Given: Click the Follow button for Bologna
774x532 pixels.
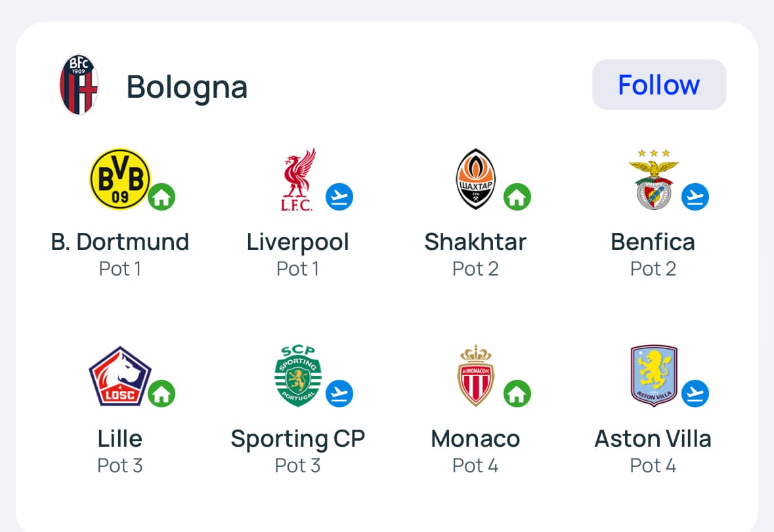Looking at the screenshot, I should tap(659, 85).
